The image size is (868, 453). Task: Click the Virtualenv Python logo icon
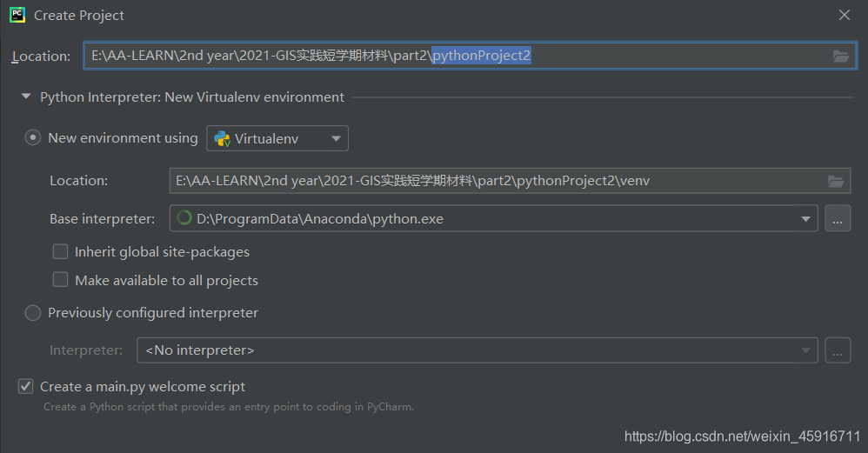[222, 138]
